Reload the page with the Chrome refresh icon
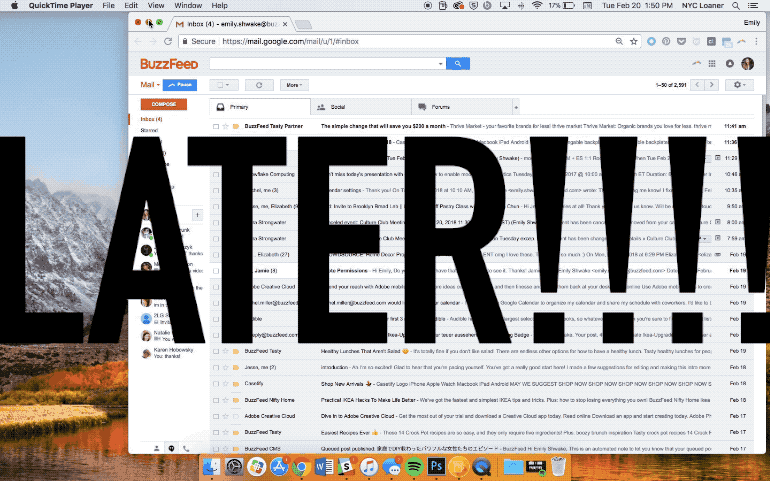The image size is (770, 481). [x=168, y=41]
